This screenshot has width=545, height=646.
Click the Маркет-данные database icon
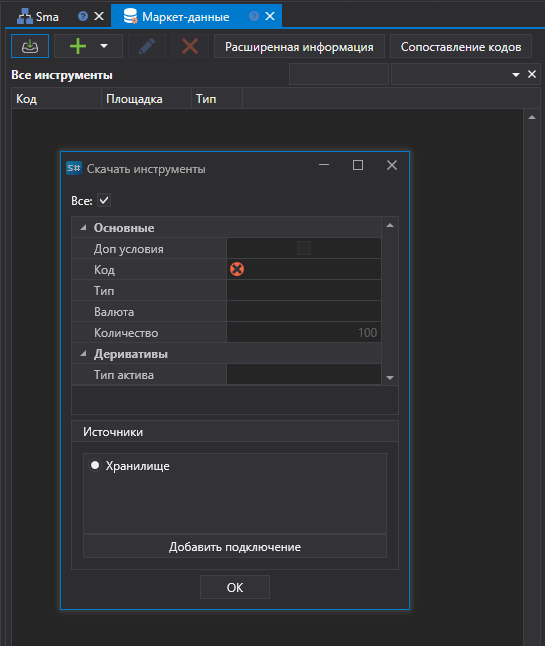[131, 16]
